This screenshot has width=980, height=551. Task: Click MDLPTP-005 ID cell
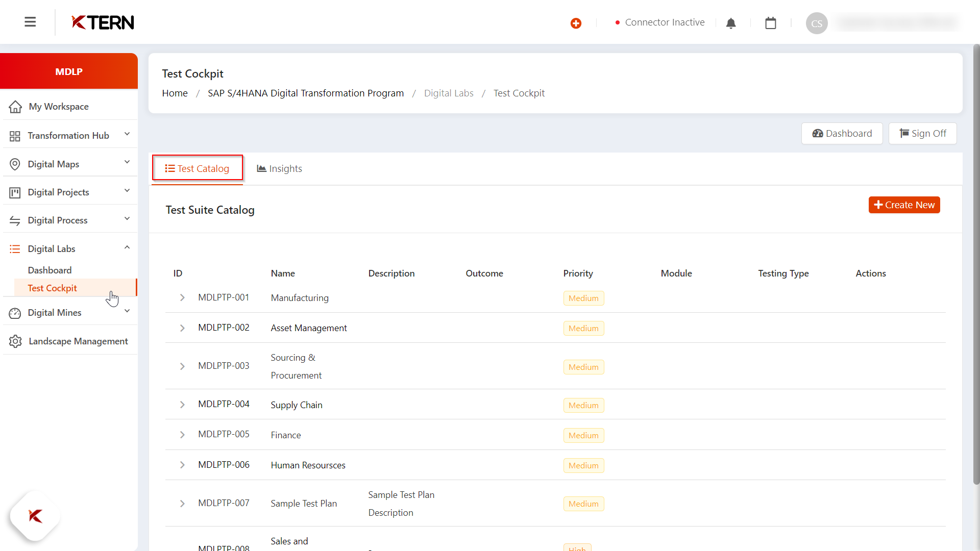tap(224, 434)
